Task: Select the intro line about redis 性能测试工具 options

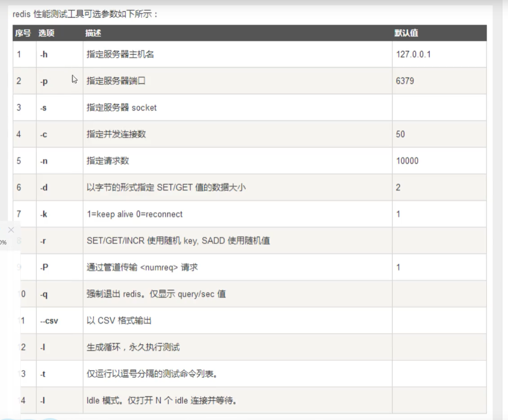Action: point(85,14)
